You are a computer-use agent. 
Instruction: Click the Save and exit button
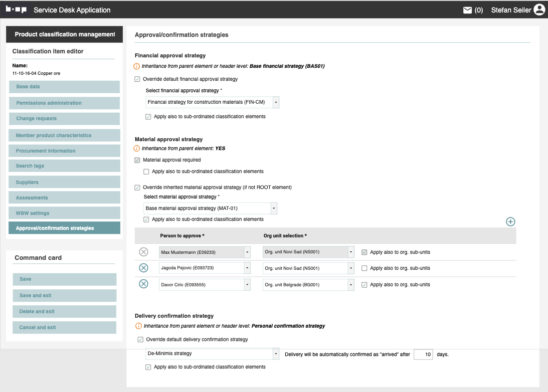tap(62, 296)
